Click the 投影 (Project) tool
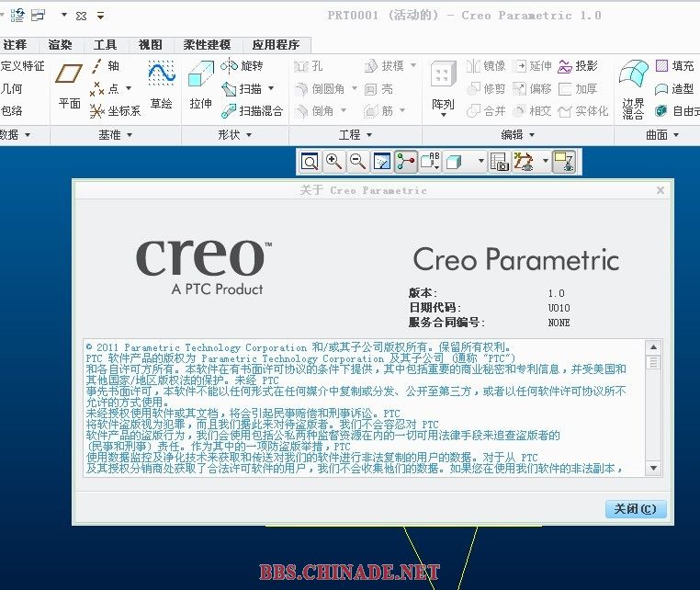The width and height of the screenshot is (700, 590). pyautogui.click(x=578, y=66)
